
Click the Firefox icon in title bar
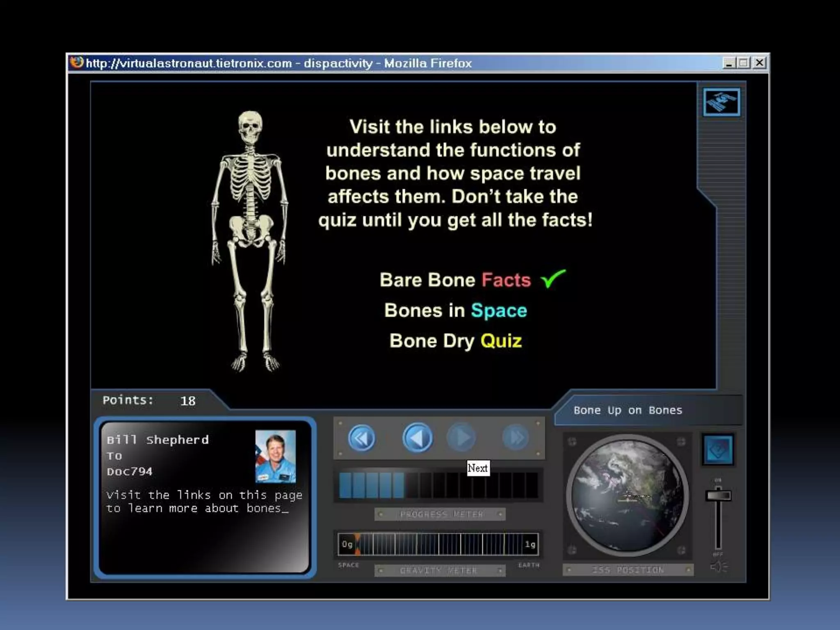coord(77,63)
